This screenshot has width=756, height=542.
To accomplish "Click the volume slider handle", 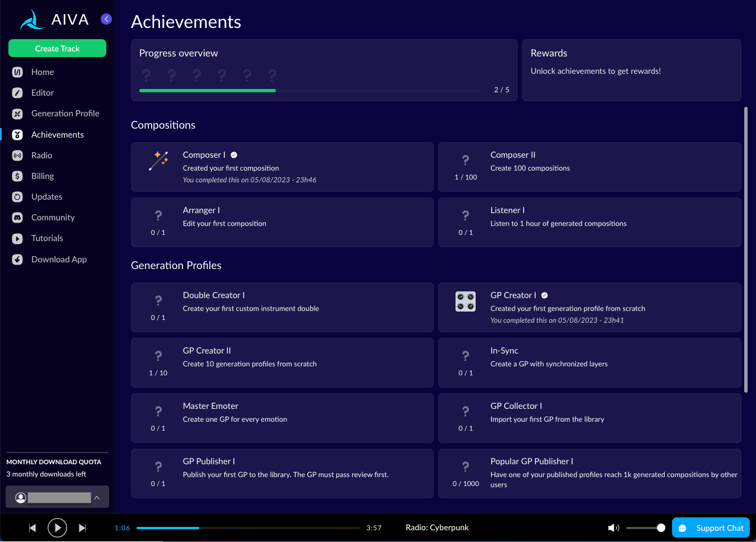I will point(661,527).
